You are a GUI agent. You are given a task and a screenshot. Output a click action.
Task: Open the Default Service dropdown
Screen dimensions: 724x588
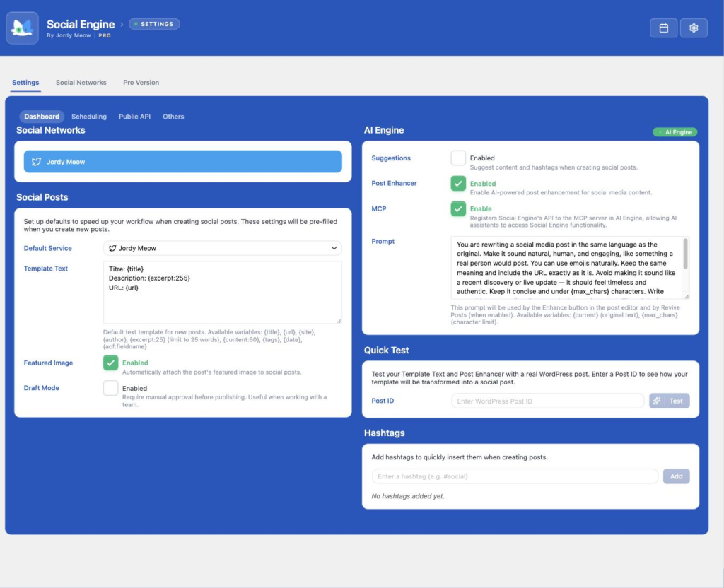pyautogui.click(x=223, y=248)
